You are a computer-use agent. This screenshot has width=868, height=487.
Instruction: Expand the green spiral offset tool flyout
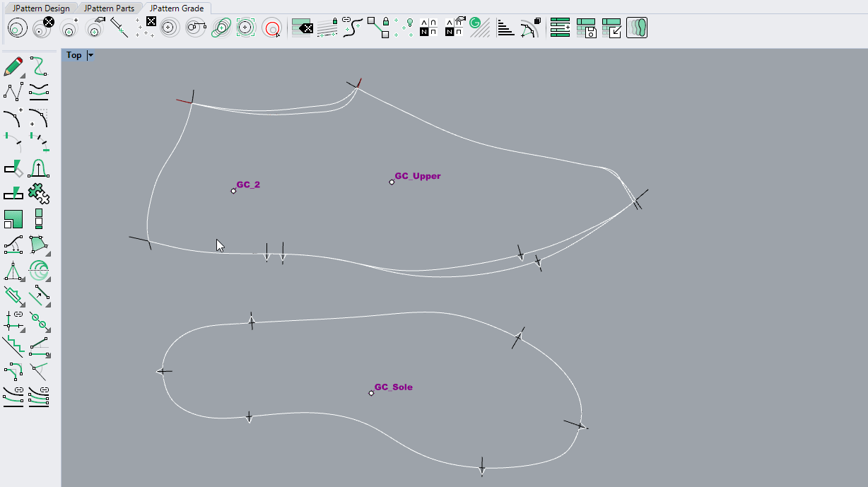pyautogui.click(x=47, y=278)
